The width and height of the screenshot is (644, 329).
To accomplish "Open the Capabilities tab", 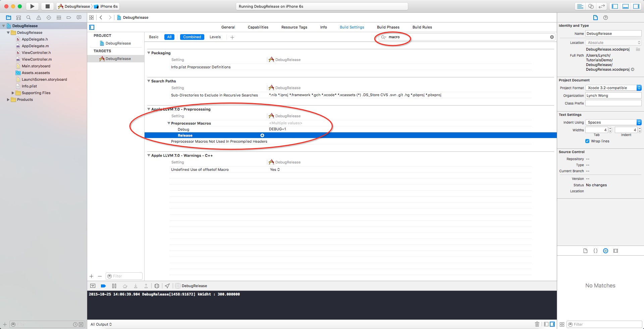I will click(258, 27).
